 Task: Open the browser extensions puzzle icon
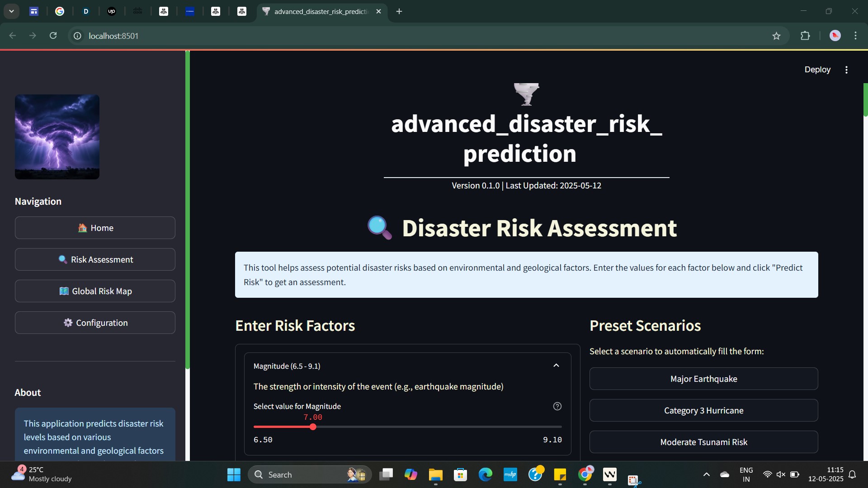(805, 36)
